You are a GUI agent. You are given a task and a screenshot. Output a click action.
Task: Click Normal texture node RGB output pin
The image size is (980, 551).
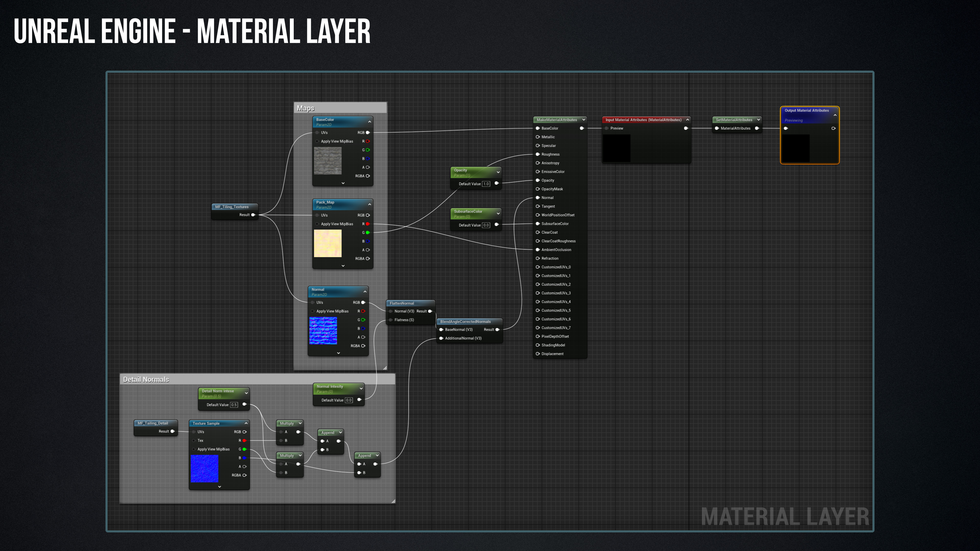pos(363,303)
